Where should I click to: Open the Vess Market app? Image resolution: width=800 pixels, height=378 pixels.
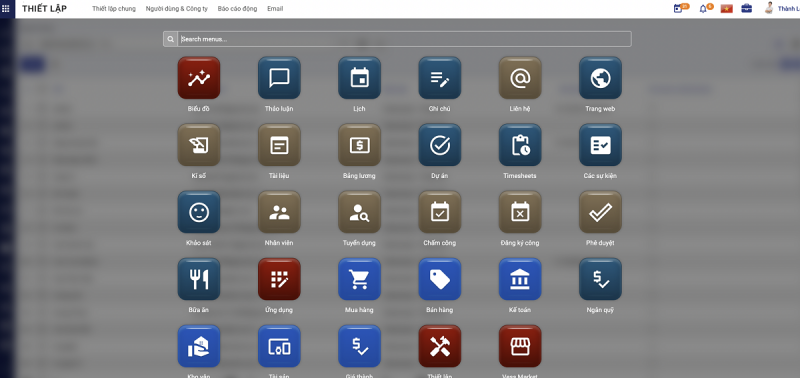pyautogui.click(x=520, y=346)
